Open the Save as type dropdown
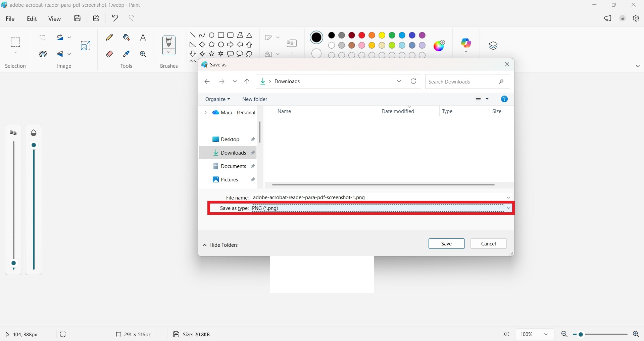Image resolution: width=644 pixels, height=341 pixels. pyautogui.click(x=509, y=208)
